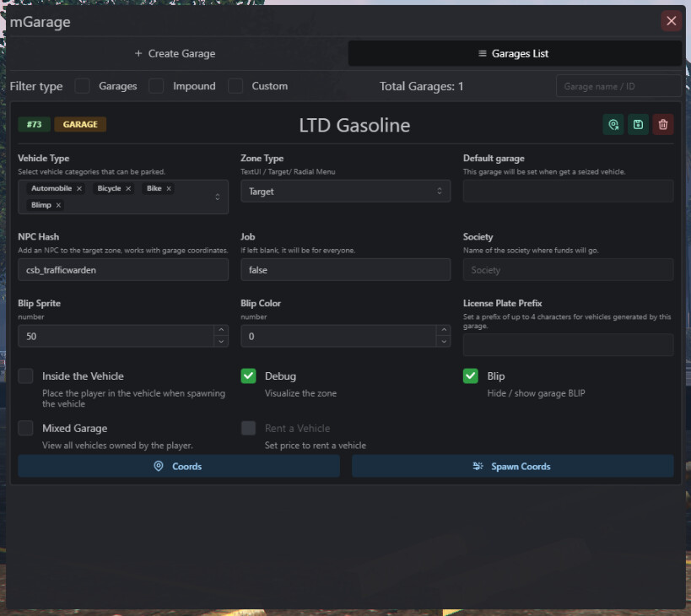Click the teleport-to-garage location pin icon
The width and height of the screenshot is (691, 616).
613,125
